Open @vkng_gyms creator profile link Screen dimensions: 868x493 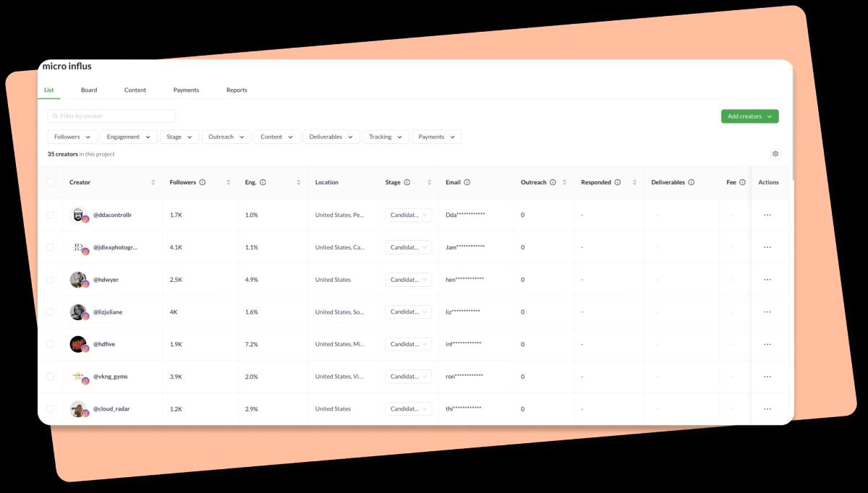110,377
